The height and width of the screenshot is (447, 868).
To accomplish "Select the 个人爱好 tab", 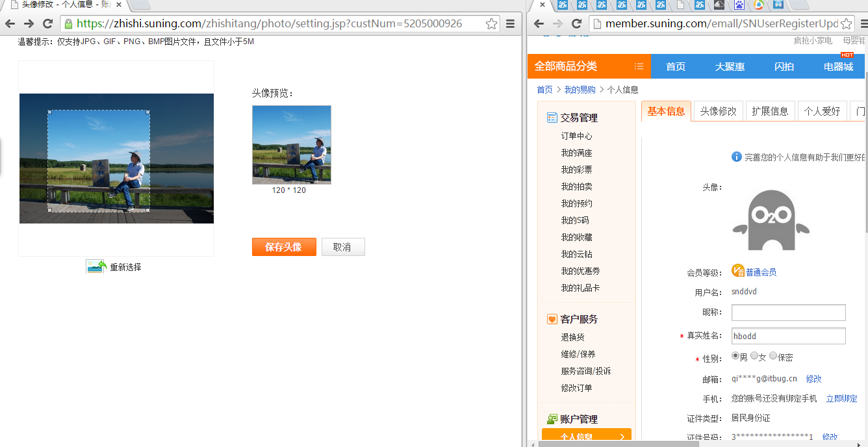I will click(x=822, y=111).
